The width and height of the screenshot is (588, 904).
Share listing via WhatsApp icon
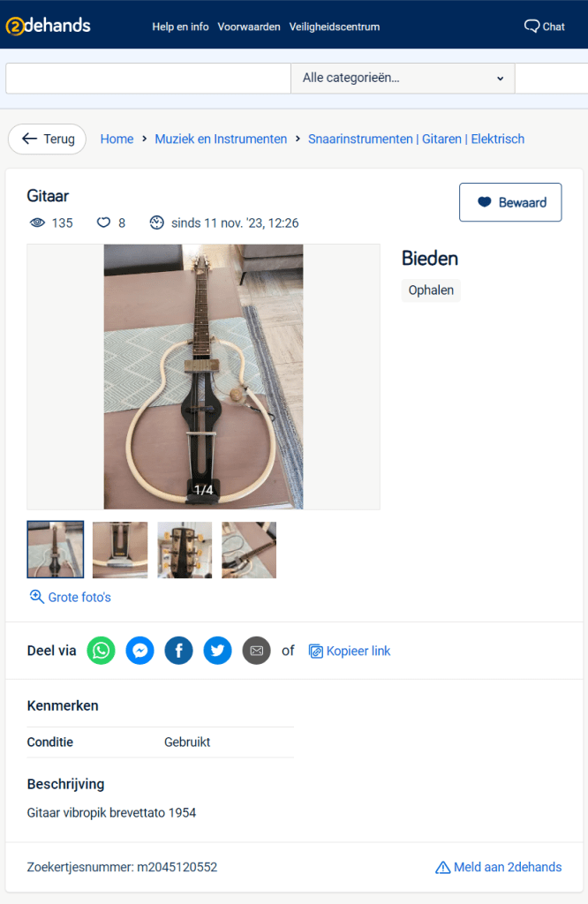coord(101,651)
